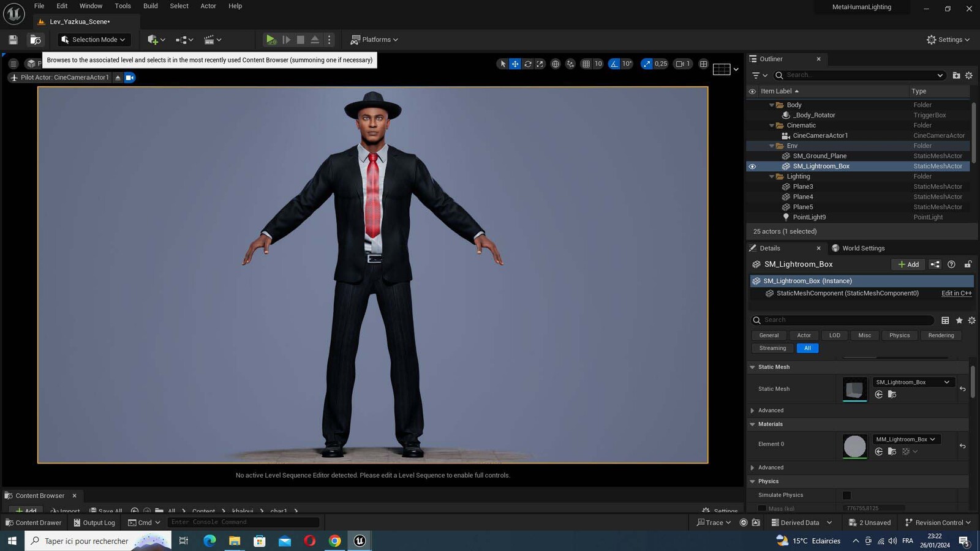Click the Add component button
Image resolution: width=980 pixels, height=551 pixels.
908,264
